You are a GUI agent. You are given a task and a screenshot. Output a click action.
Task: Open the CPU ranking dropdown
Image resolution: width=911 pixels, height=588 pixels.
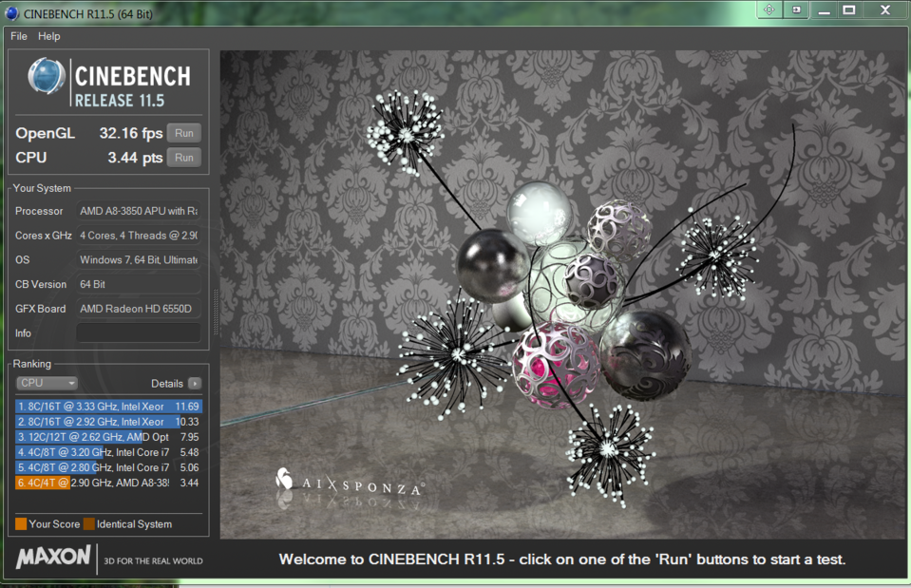point(47,383)
